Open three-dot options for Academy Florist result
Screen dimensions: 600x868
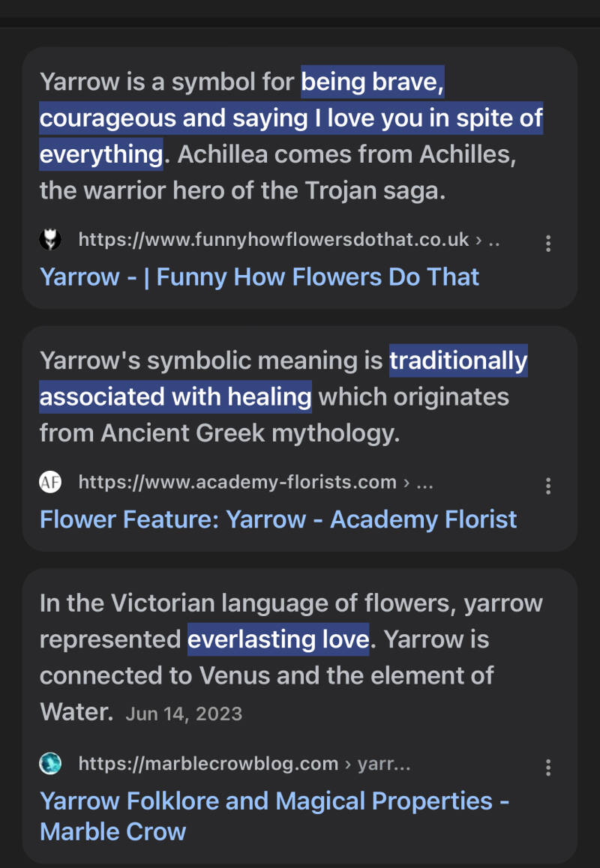(548, 486)
